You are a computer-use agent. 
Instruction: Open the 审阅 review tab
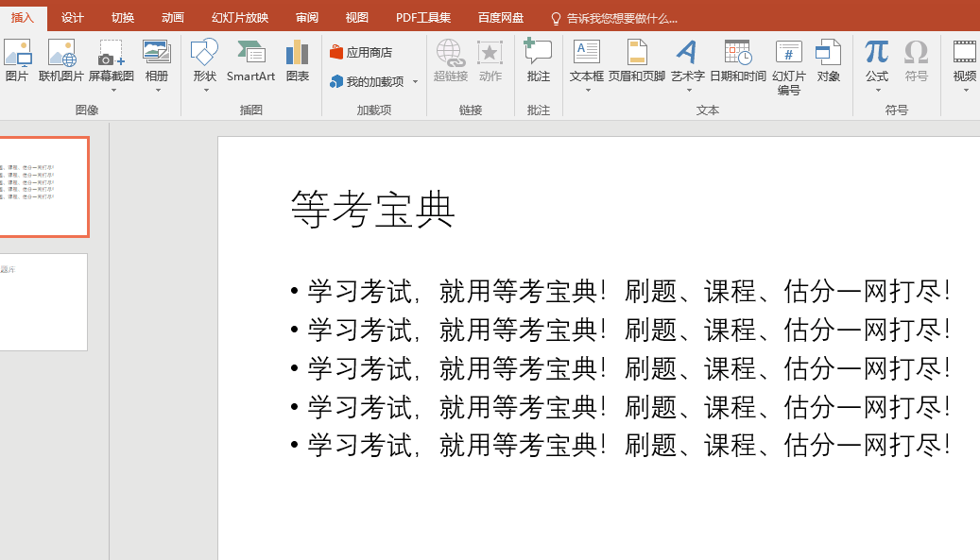coord(307,18)
